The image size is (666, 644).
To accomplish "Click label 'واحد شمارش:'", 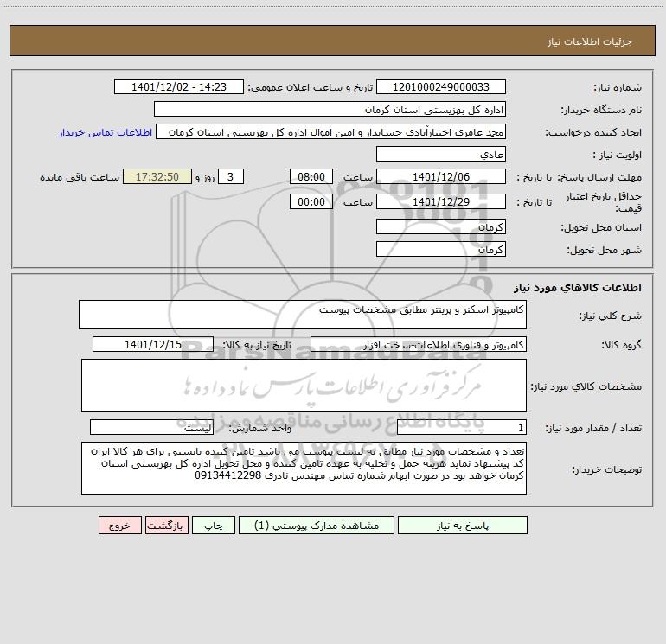I will click(x=260, y=428).
